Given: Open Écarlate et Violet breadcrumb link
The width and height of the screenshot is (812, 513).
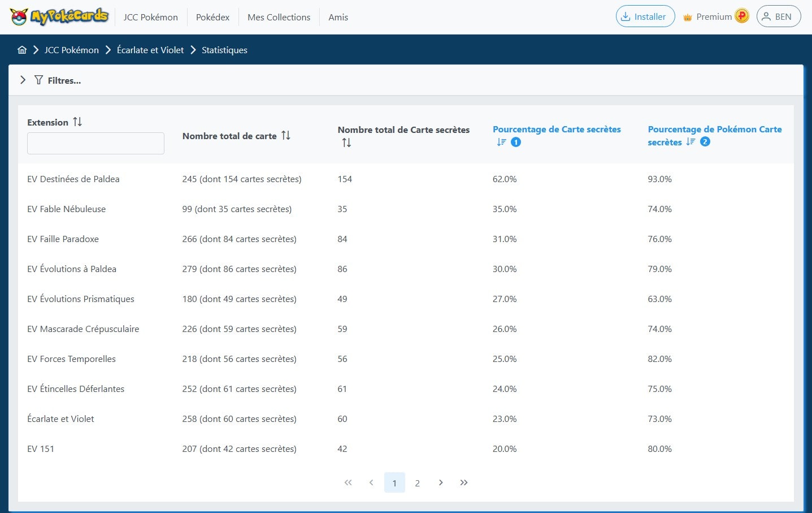Looking at the screenshot, I should click(150, 50).
